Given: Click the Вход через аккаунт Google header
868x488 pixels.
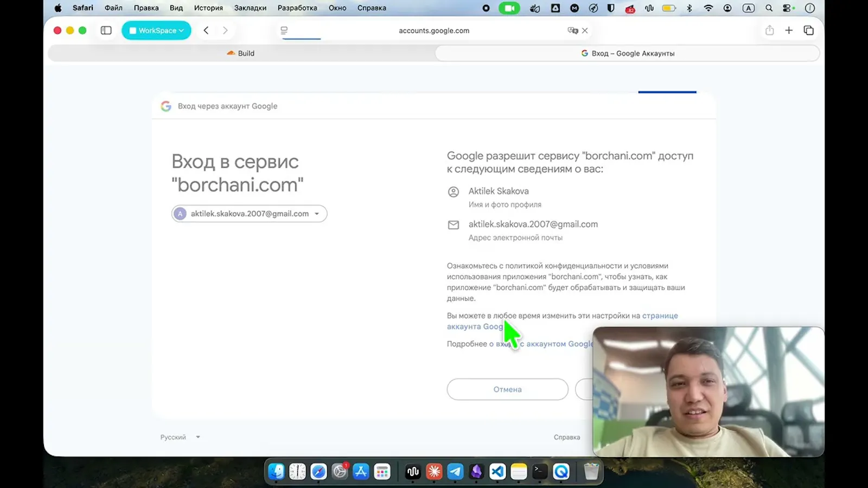Looking at the screenshot, I should click(227, 106).
